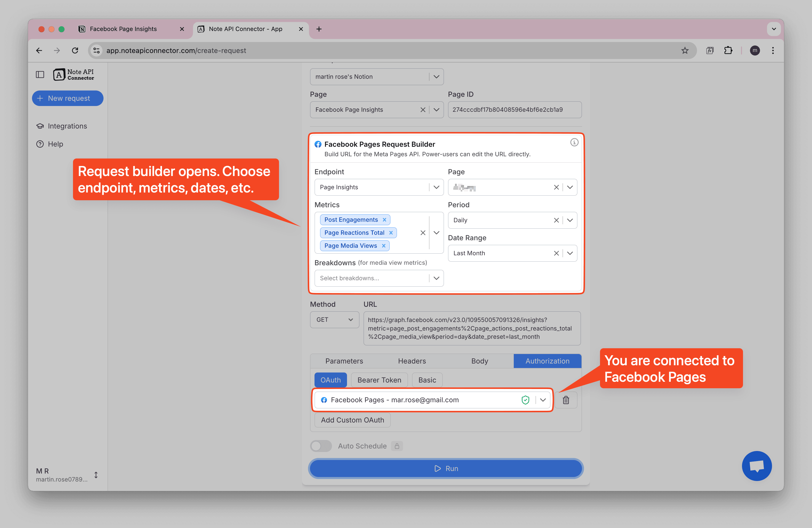Click the Page ID input field
Viewport: 812px width, 528px height.
click(514, 110)
